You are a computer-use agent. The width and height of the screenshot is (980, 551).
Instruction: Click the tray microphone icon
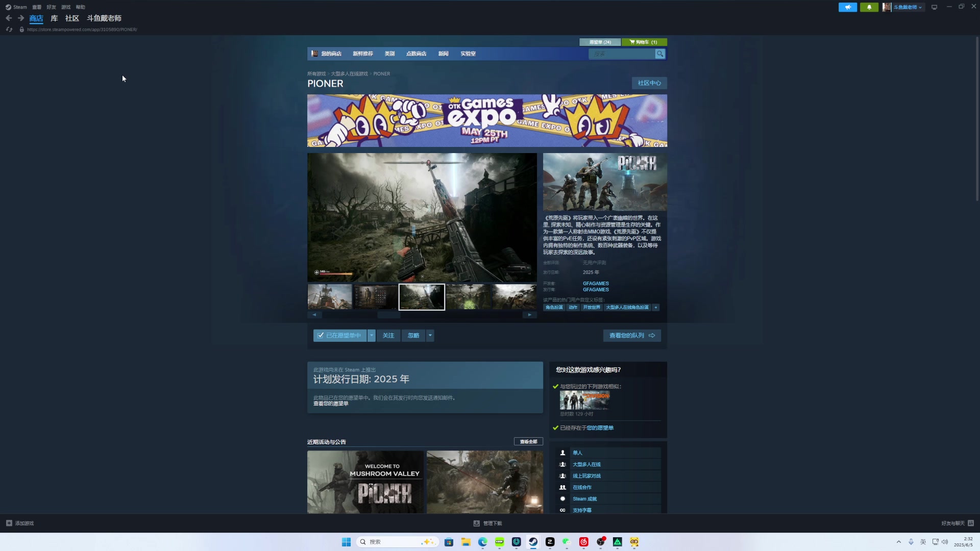tap(911, 542)
